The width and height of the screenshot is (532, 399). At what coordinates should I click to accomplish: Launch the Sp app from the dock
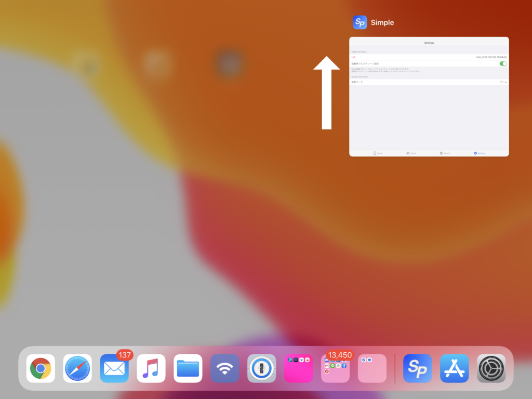coord(418,368)
